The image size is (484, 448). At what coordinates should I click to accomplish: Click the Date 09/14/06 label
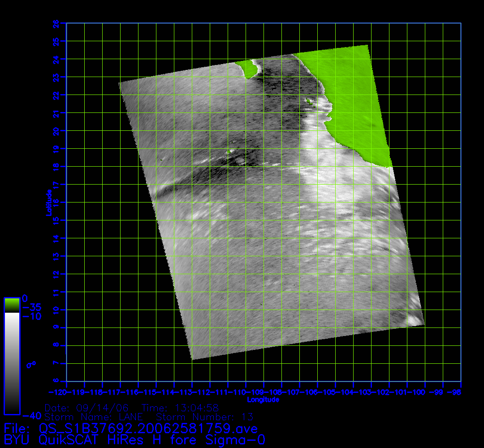point(86,408)
